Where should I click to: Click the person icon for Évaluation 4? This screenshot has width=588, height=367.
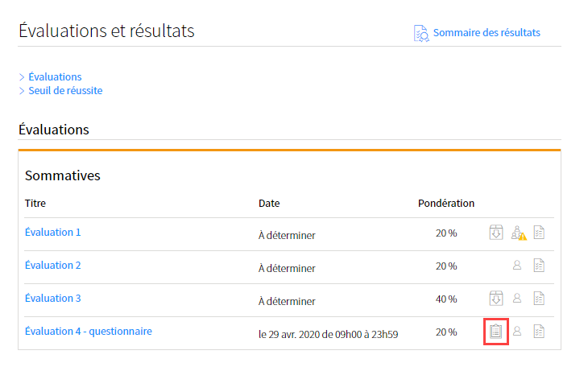point(517,331)
